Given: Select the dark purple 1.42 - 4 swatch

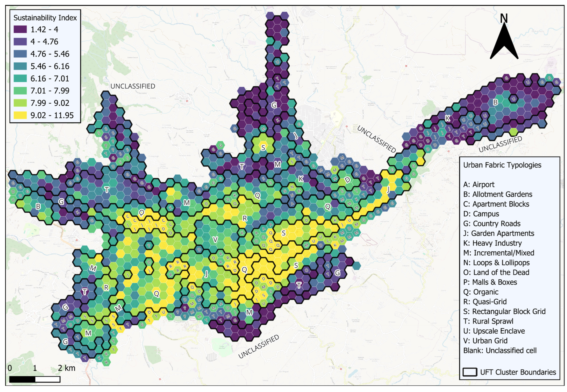Looking at the screenshot, I should 20,29.
